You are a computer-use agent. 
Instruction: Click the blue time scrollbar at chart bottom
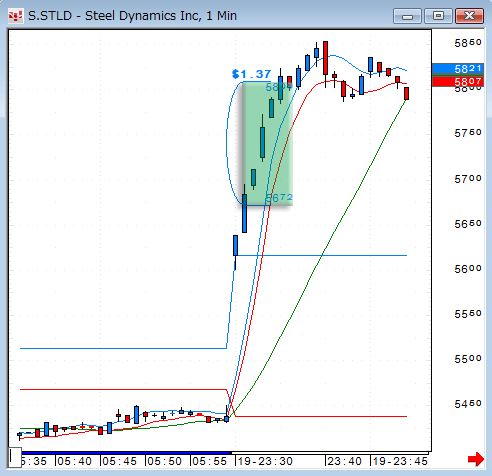pyautogui.click(x=126, y=453)
